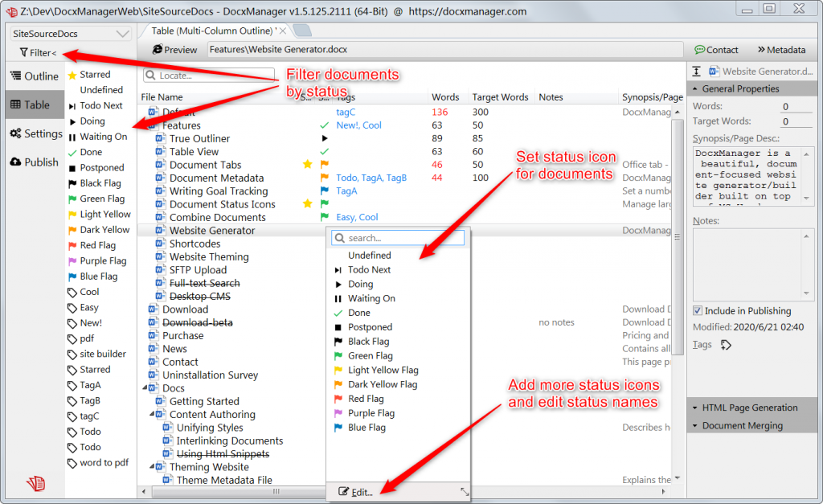Open the Settings section

click(x=35, y=133)
